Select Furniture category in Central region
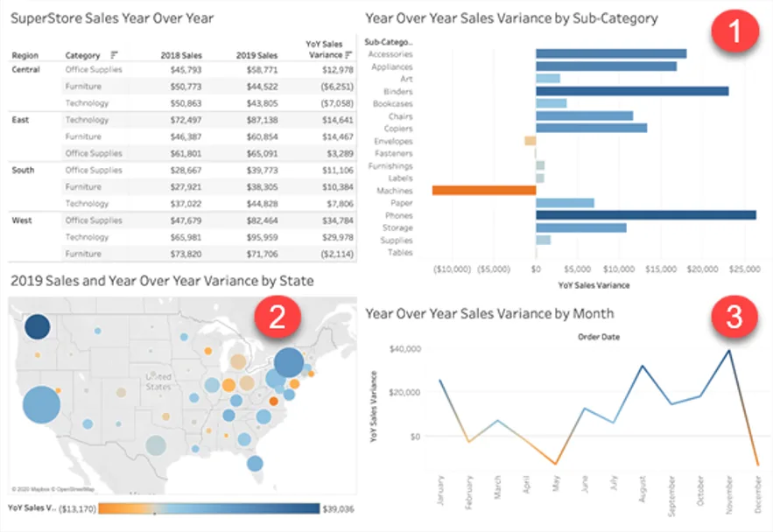This screenshot has height=532, width=773. coord(83,87)
